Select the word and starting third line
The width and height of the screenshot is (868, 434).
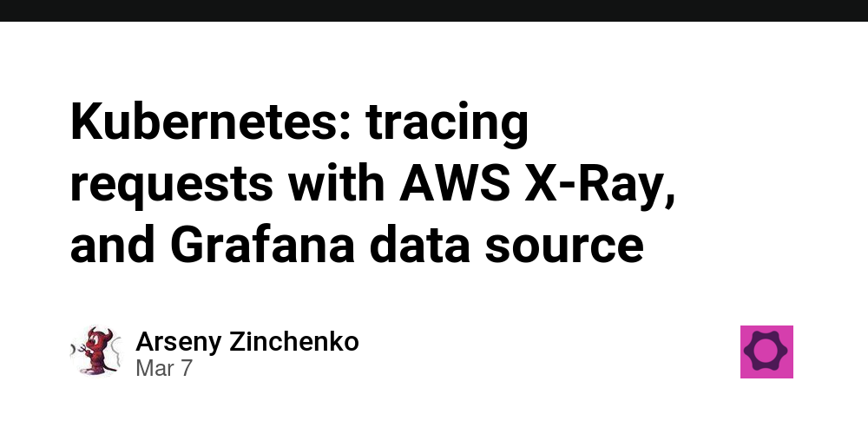pyautogui.click(x=113, y=244)
